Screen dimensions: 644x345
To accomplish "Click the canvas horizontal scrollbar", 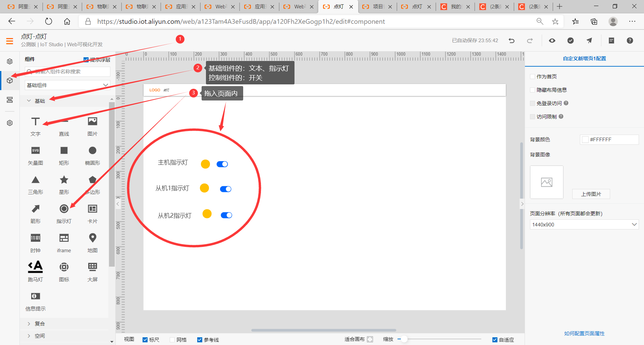I will coord(324,330).
